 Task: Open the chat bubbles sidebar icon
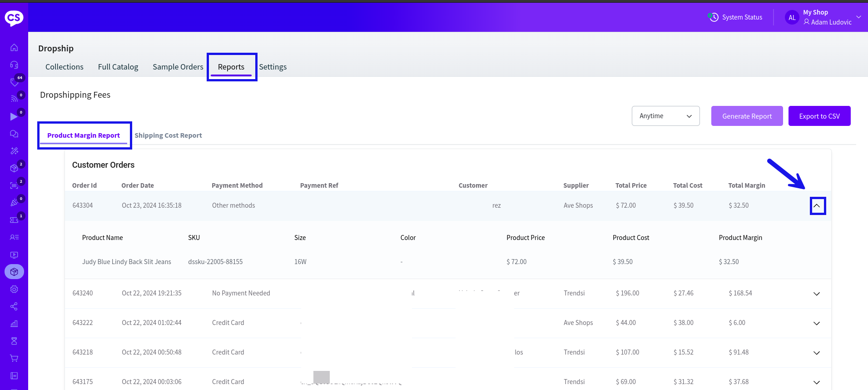tap(14, 134)
